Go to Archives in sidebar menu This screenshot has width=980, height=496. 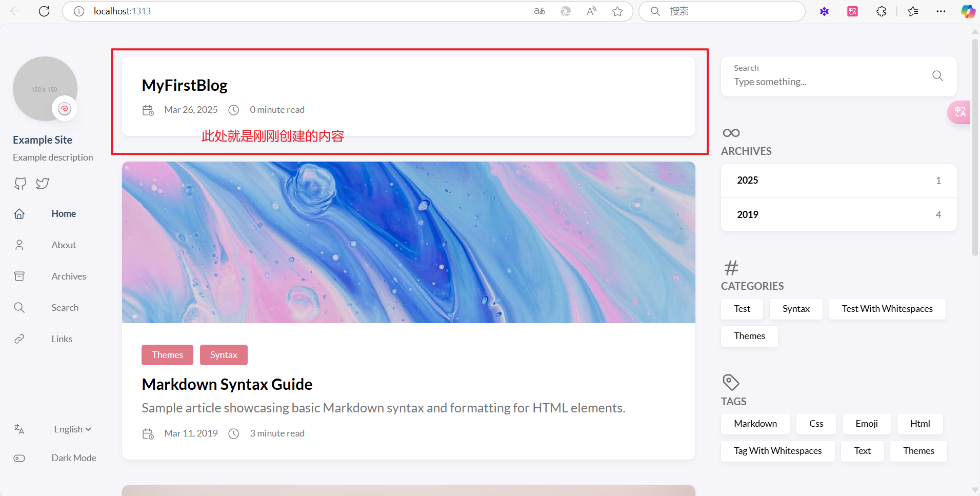(x=69, y=276)
